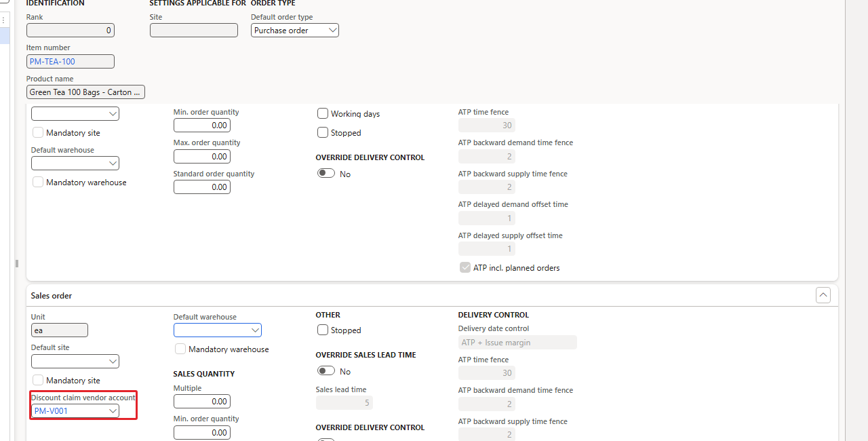Click Min. order quantity field under Sales quantity
Screen dimensions: 868x441
click(202, 432)
